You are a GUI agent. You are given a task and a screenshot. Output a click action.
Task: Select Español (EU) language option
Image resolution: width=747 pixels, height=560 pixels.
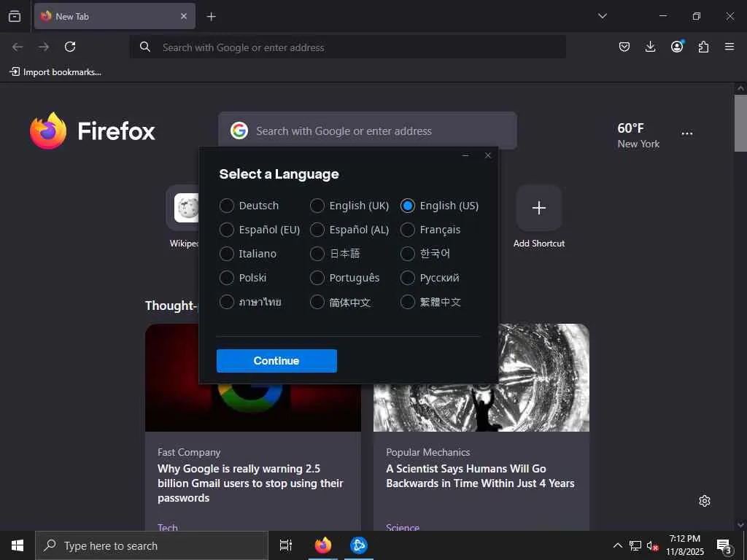260,230
